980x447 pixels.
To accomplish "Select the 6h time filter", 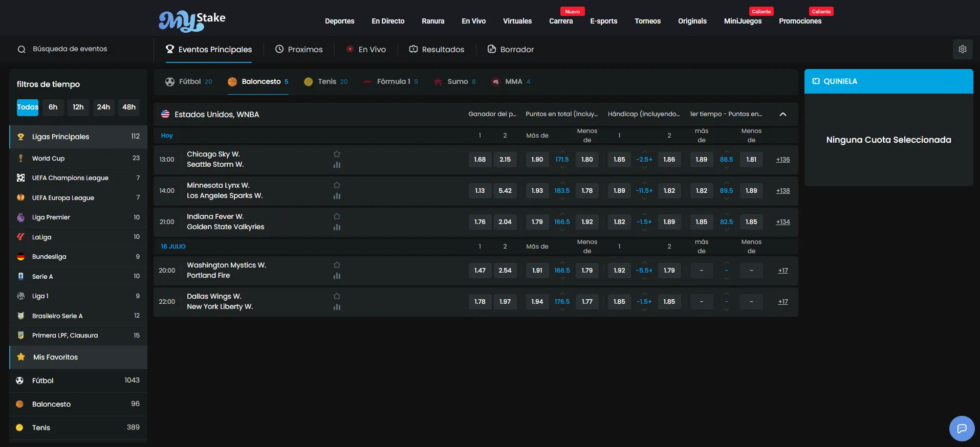I will tap(53, 107).
